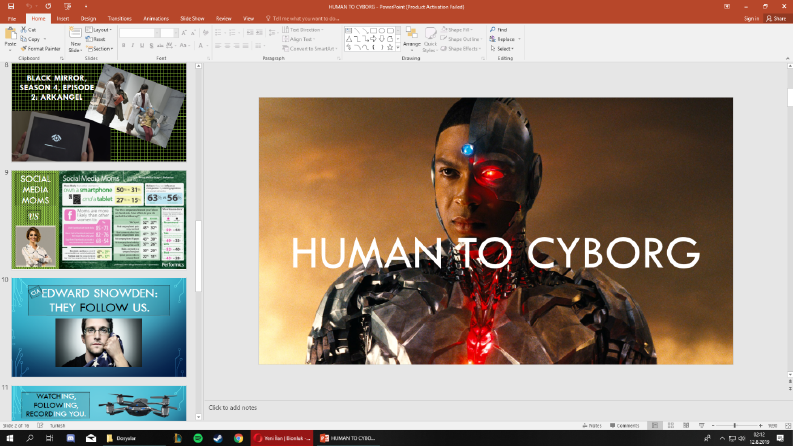Screen dimensions: 793x446
Task: Justify text in Paragraph group
Action: tap(246, 46)
